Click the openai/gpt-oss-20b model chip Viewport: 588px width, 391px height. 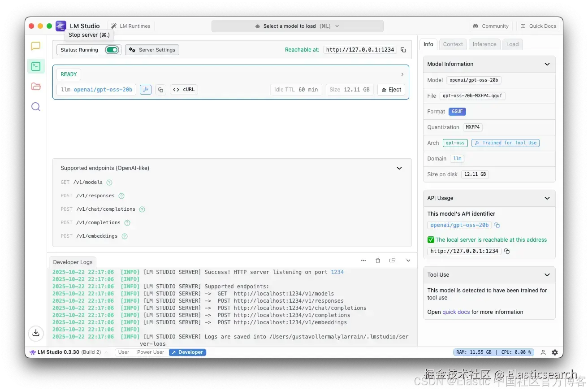tap(96, 90)
